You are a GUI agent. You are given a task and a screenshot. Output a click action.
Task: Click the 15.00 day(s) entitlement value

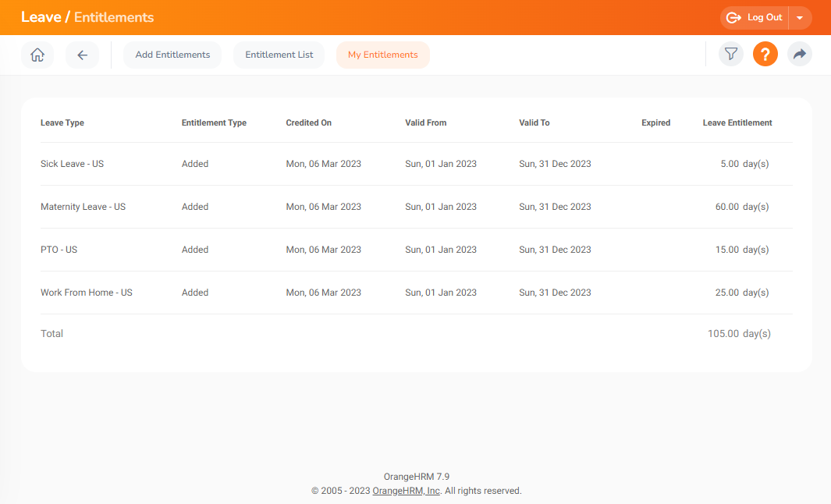click(x=742, y=250)
